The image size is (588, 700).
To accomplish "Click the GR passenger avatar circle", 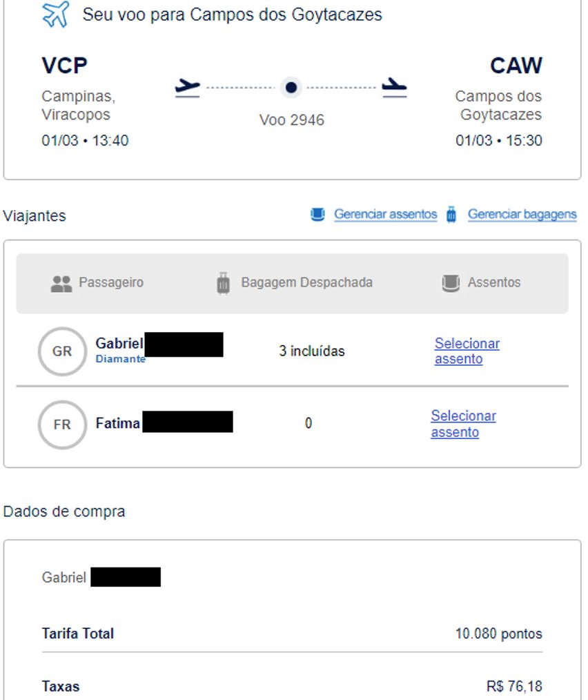I will click(x=62, y=351).
